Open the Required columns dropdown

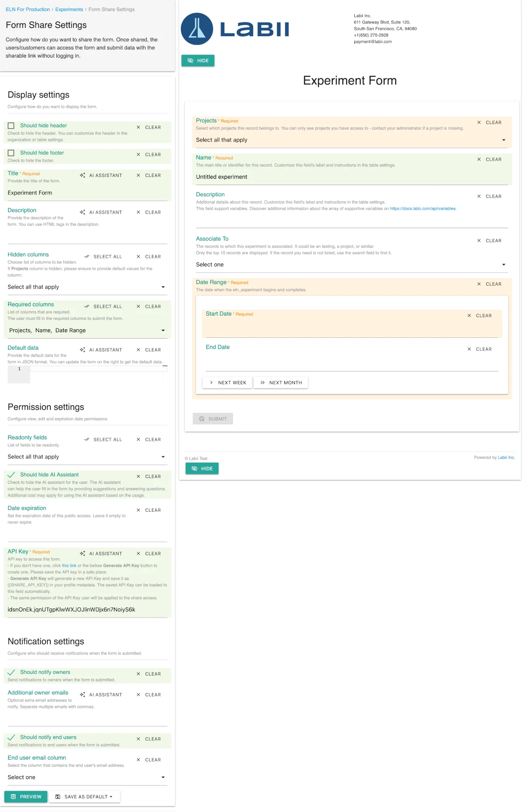tap(87, 331)
